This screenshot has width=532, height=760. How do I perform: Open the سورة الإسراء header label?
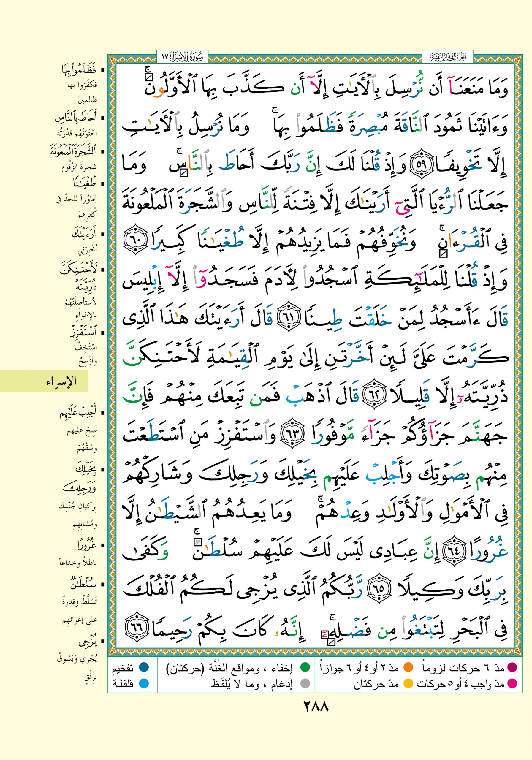point(182,57)
